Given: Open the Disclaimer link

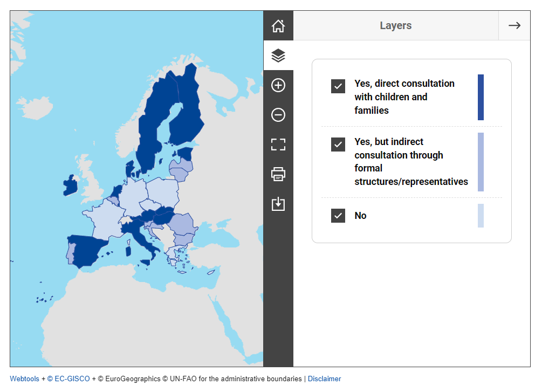Looking at the screenshot, I should (324, 379).
